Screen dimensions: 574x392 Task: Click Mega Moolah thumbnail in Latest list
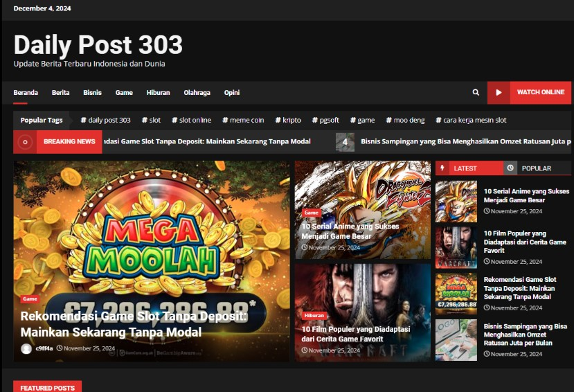tap(456, 294)
